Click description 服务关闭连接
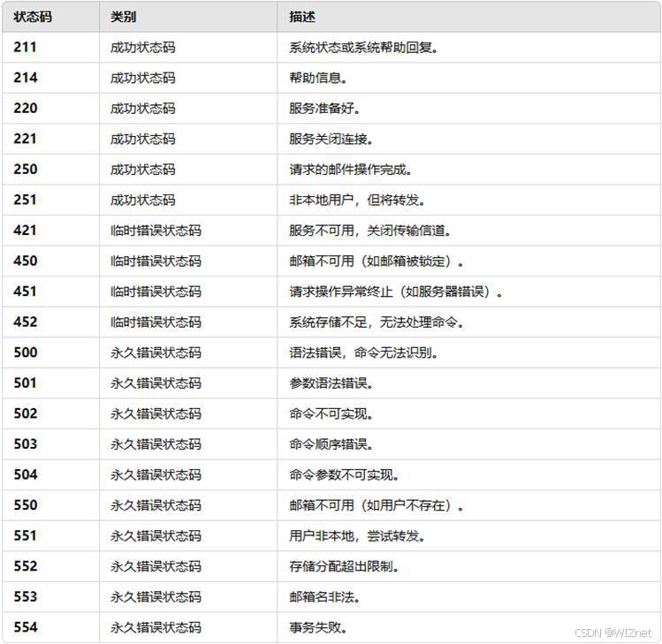The width and height of the screenshot is (662, 644). (x=331, y=139)
